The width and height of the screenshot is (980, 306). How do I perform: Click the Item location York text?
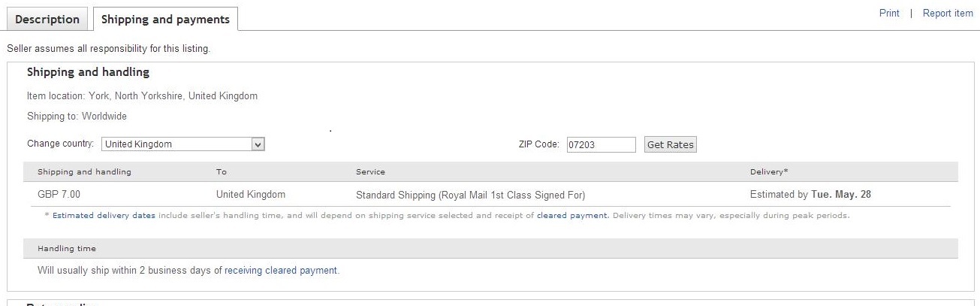(142, 96)
